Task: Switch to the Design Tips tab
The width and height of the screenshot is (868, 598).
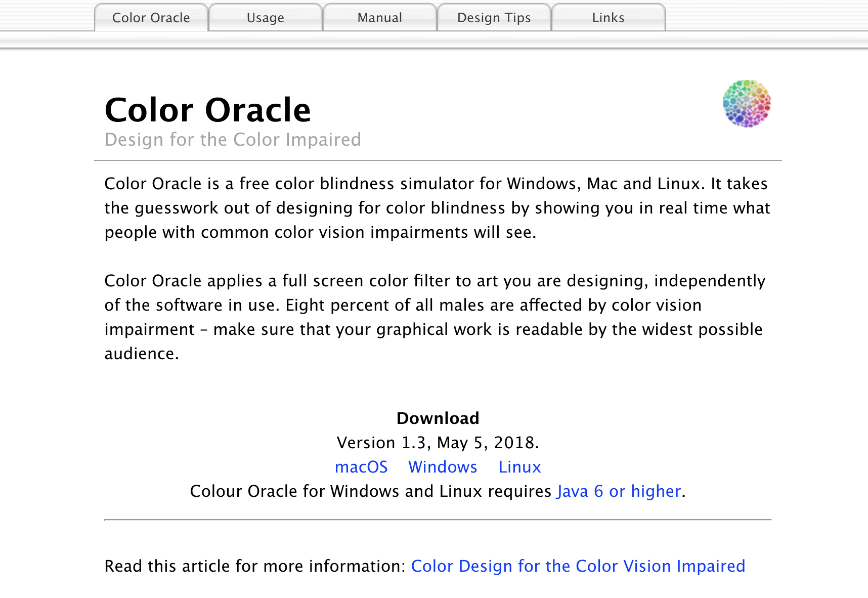Action: tap(494, 17)
